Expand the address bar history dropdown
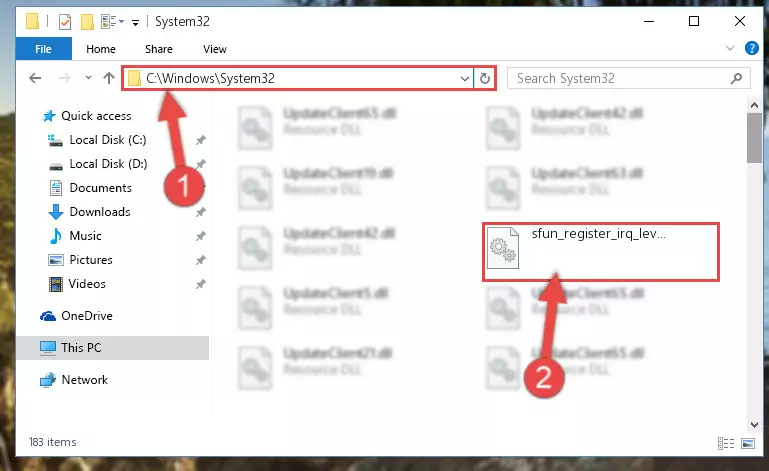The height and width of the screenshot is (471, 769). pos(464,78)
